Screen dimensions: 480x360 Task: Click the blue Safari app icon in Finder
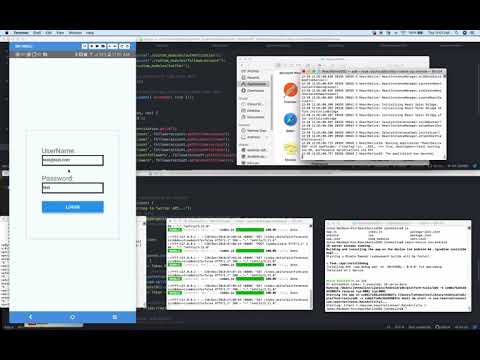pyautogui.click(x=290, y=120)
